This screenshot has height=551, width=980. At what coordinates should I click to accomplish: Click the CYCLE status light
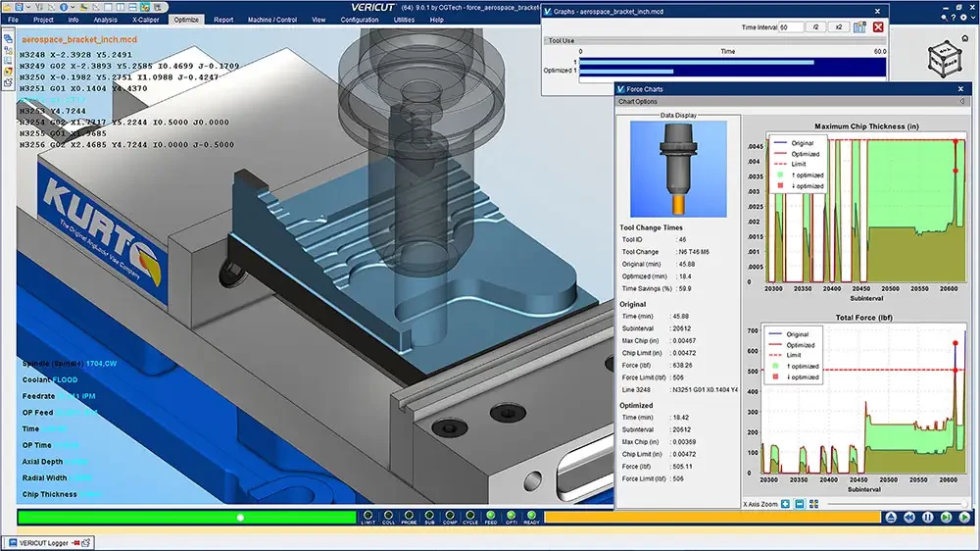[x=470, y=518]
